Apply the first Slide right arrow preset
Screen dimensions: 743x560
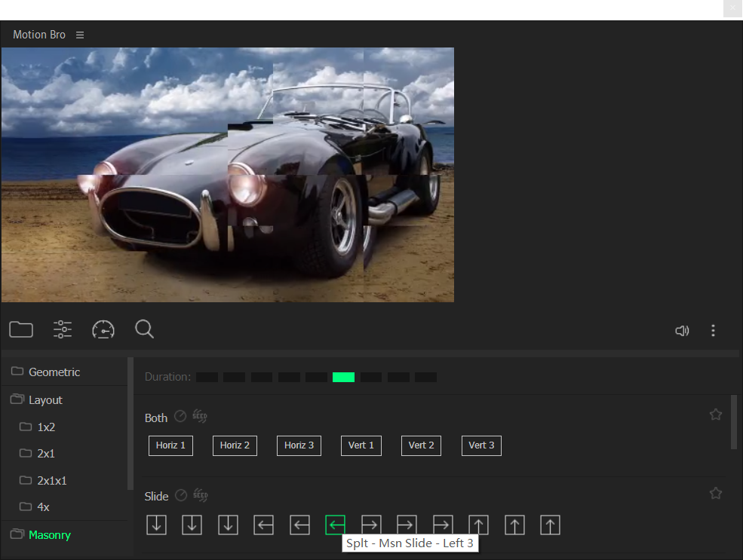(371, 525)
